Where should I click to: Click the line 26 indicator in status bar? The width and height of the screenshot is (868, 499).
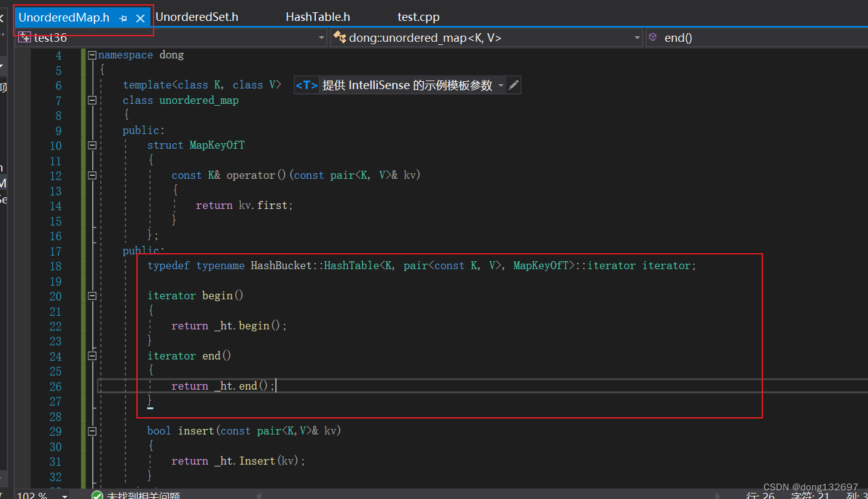[760, 495]
